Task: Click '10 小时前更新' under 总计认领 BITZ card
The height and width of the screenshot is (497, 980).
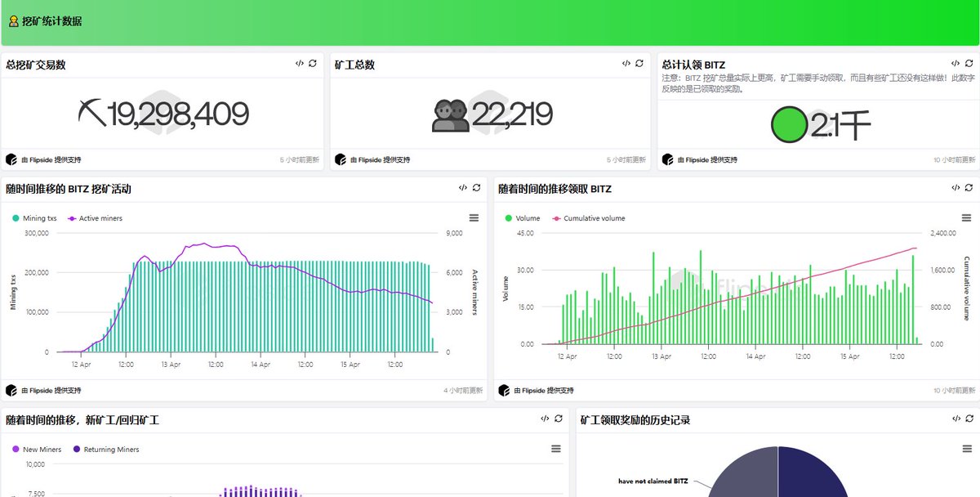Action: [x=955, y=160]
